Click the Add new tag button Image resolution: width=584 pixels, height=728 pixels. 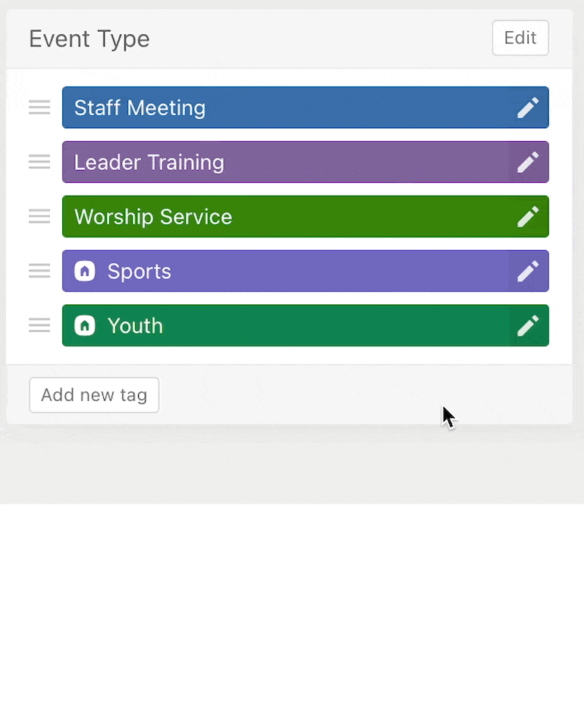[94, 395]
